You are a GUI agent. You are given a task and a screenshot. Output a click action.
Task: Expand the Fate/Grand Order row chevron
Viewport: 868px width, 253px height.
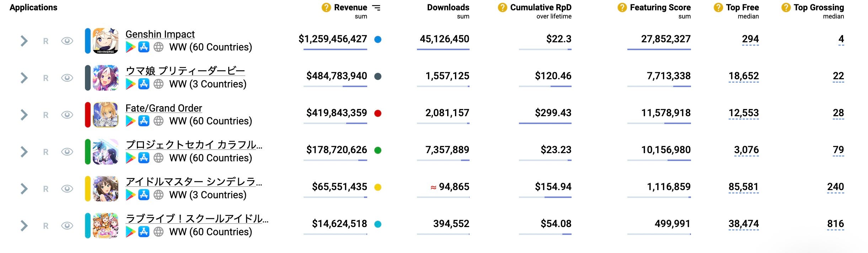point(24,115)
